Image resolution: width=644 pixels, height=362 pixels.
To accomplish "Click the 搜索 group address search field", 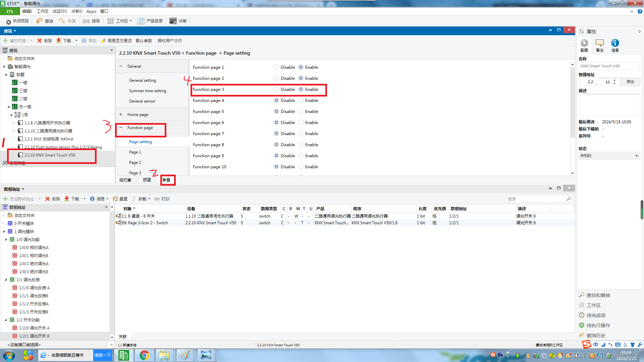I will (536, 199).
